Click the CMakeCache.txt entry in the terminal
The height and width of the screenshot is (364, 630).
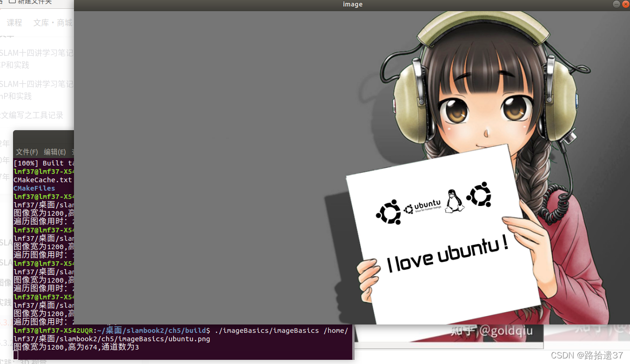[43, 180]
